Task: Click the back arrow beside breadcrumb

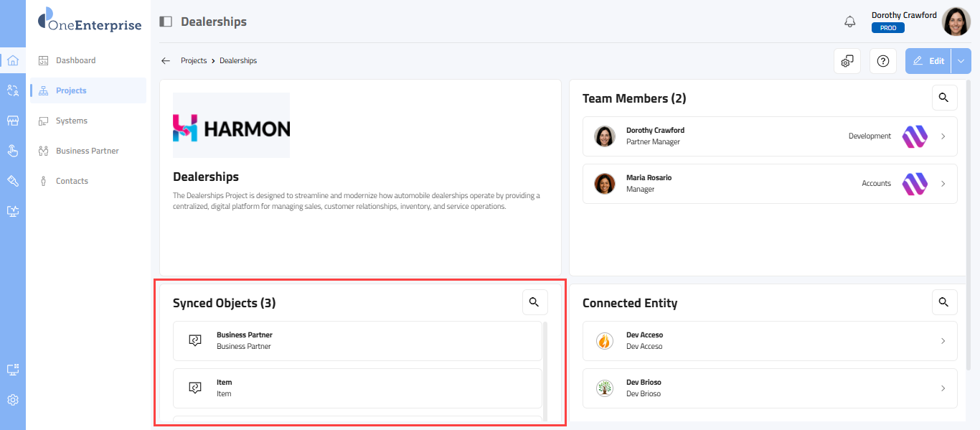Action: click(x=166, y=61)
